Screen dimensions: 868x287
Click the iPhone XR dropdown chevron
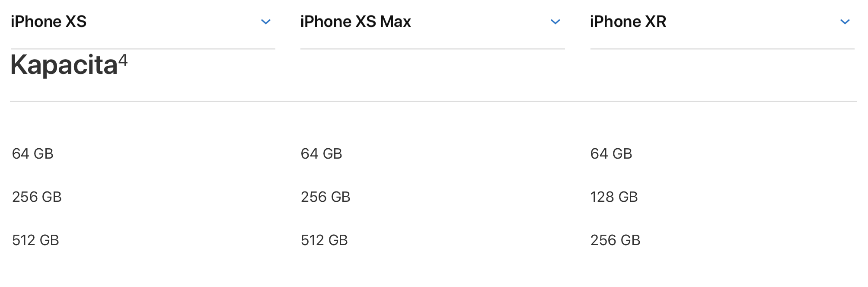[x=845, y=22]
